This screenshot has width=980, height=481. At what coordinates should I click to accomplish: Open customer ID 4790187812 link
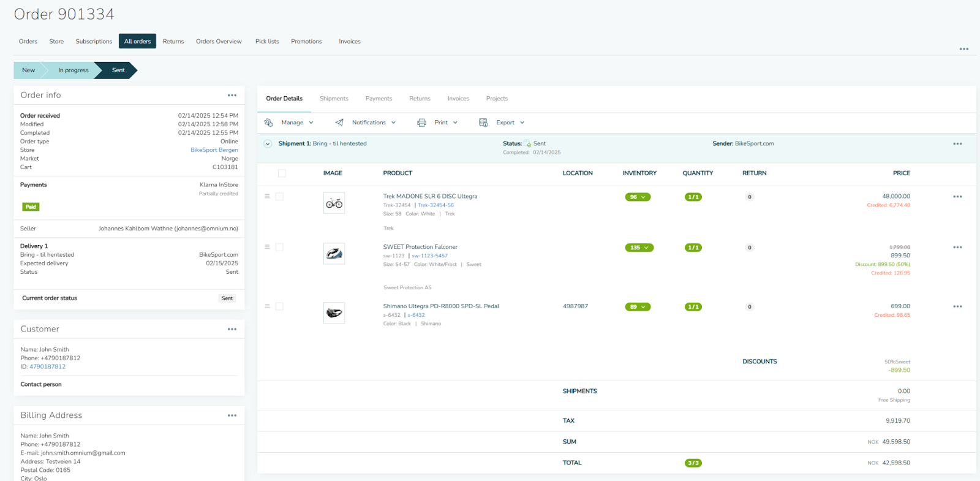click(x=48, y=367)
